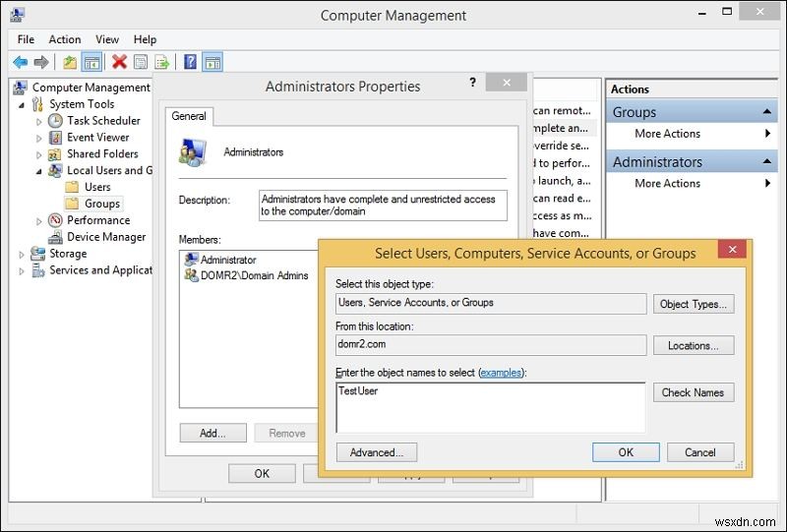Viewport: 787px width, 532px height.
Task: Click the Export List toolbar icon
Action: [x=162, y=62]
